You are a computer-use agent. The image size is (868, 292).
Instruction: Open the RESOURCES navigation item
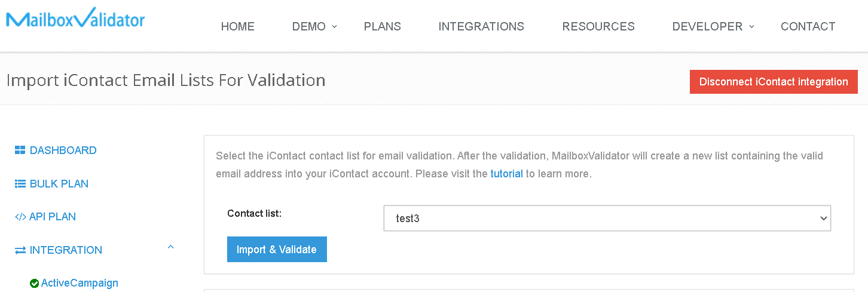pyautogui.click(x=598, y=26)
